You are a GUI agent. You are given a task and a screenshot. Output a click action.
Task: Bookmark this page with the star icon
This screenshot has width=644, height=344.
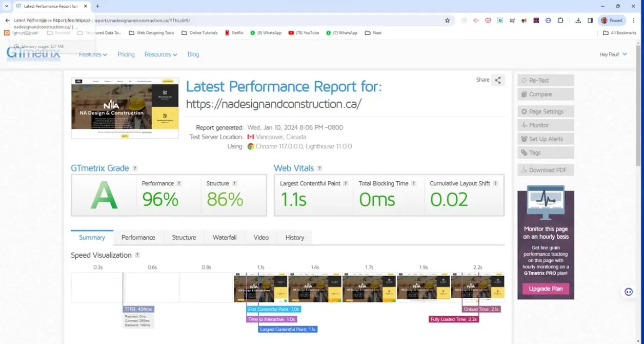coord(447,21)
